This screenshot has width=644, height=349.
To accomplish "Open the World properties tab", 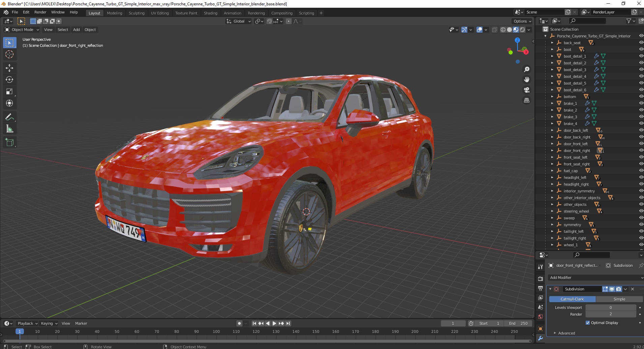I will click(540, 317).
